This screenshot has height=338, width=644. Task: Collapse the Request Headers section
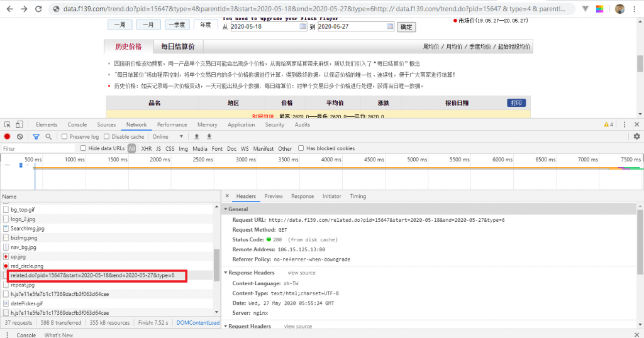[x=226, y=327]
